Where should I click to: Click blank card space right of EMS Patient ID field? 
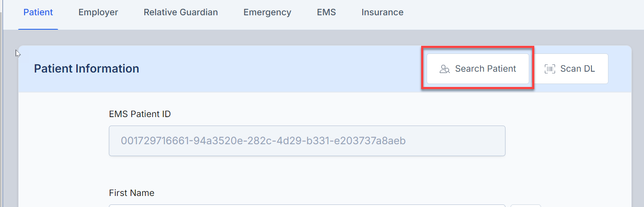point(568,140)
